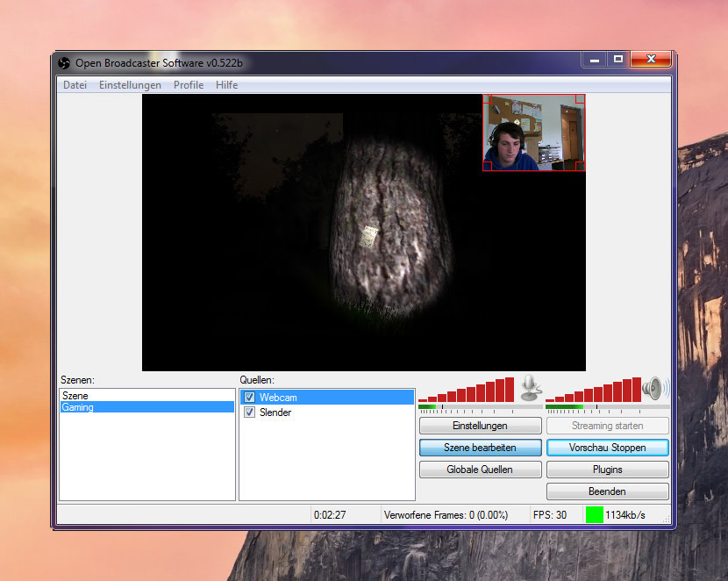This screenshot has height=581, width=728.
Task: Open the Plugins button
Action: pyautogui.click(x=607, y=469)
